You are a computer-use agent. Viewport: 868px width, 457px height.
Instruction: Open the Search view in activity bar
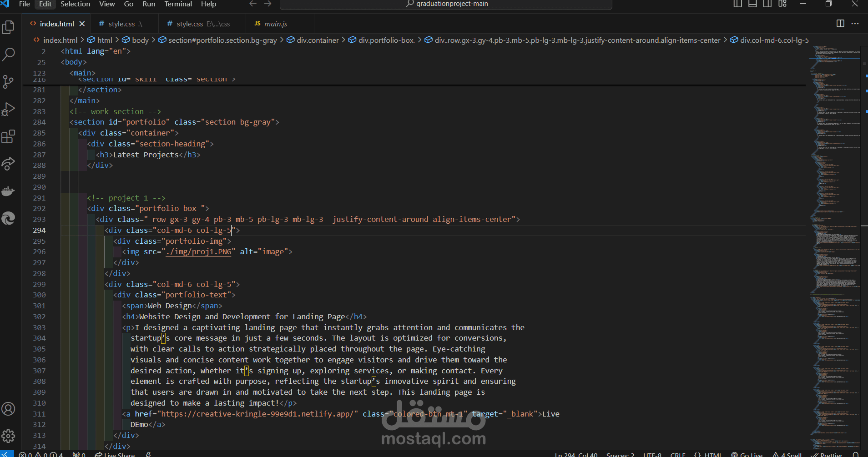coord(8,55)
